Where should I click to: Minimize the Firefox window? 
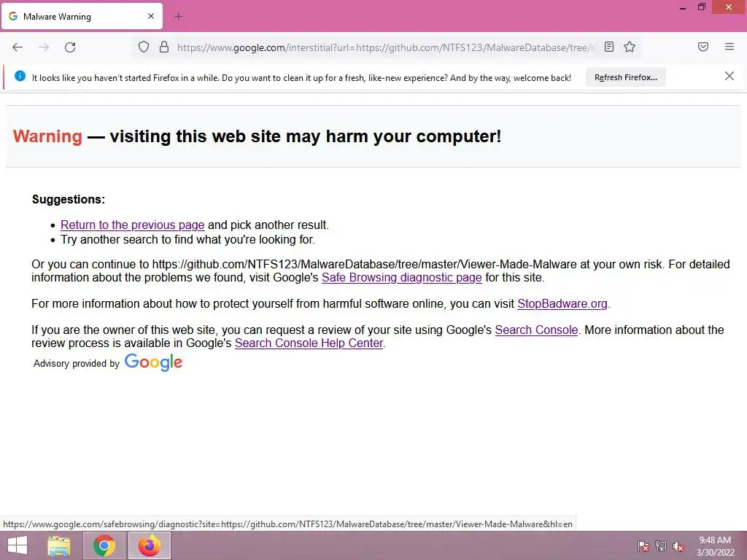pyautogui.click(x=683, y=7)
